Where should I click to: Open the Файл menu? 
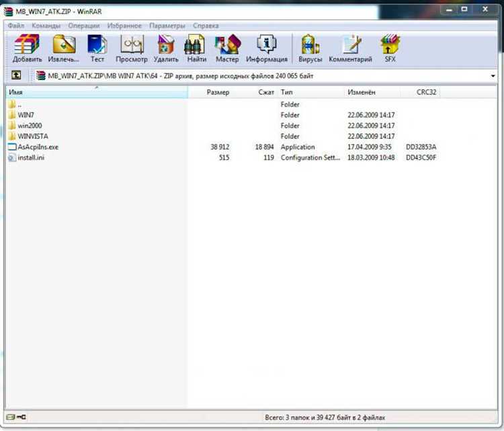pyautogui.click(x=15, y=26)
